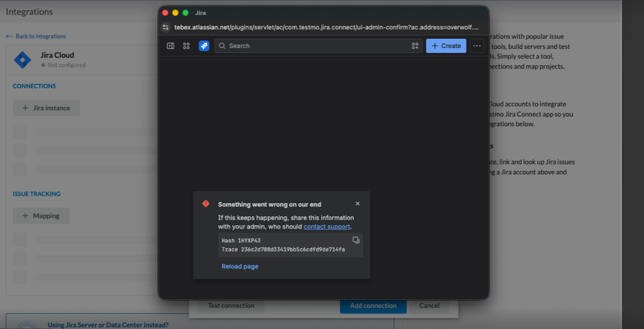Viewport: 644px width, 329px height.
Task: Click the blue Jira logo icon
Action: pos(204,46)
